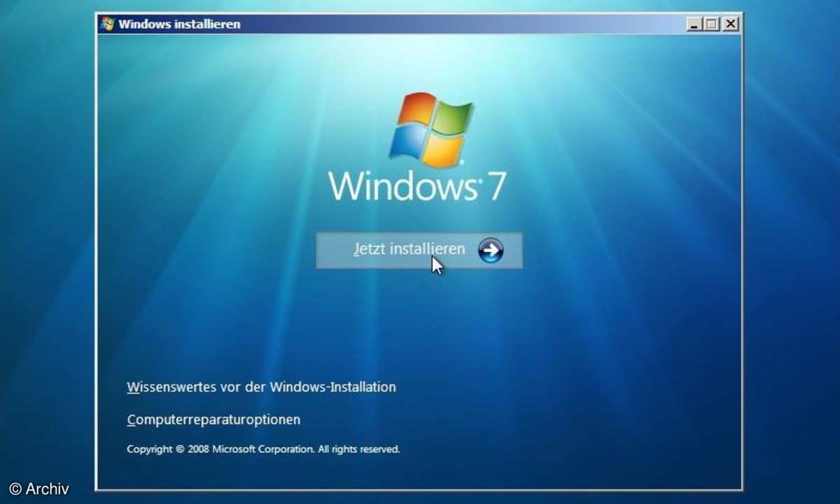Click the Windows installieren title text
Image resolution: width=840 pixels, height=504 pixels.
click(179, 24)
